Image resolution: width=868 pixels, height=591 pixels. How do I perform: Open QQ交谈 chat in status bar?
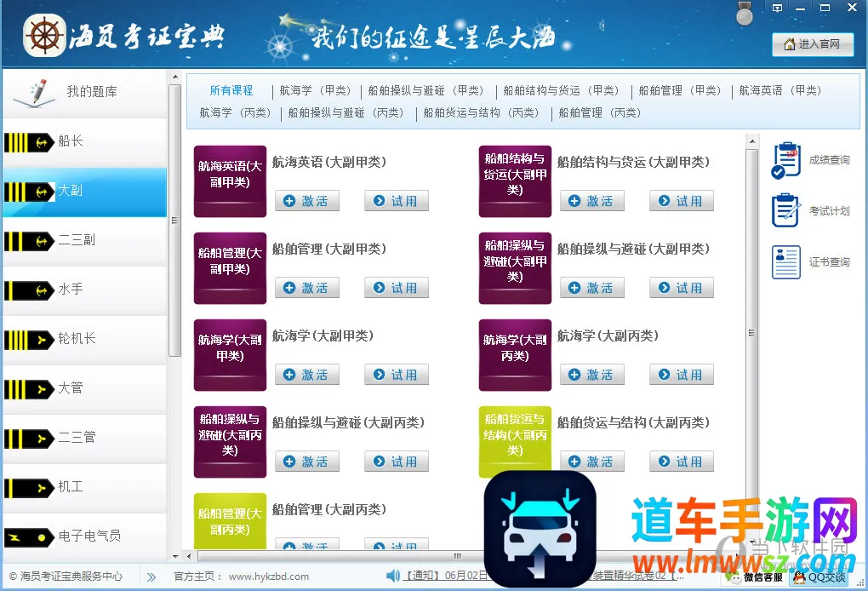click(x=819, y=577)
